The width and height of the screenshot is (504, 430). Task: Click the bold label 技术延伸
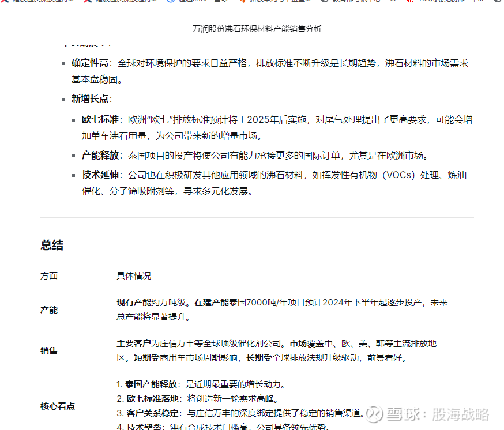(x=100, y=175)
